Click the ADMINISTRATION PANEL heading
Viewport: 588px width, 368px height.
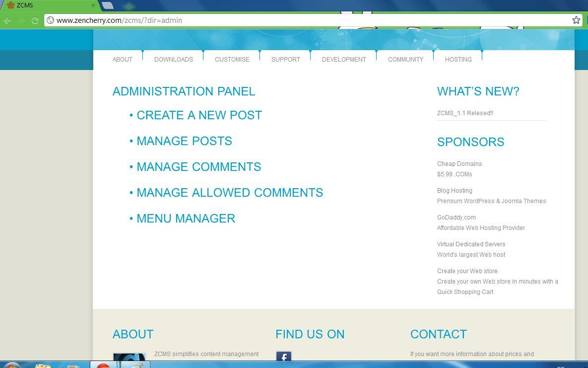coord(184,91)
